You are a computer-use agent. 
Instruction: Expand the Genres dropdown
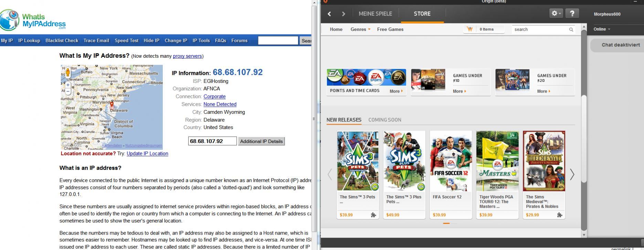coord(360,29)
